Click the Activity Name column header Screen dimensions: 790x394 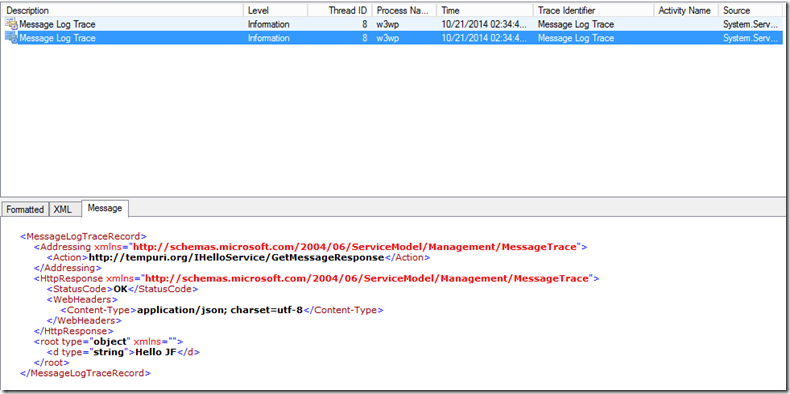(x=686, y=10)
